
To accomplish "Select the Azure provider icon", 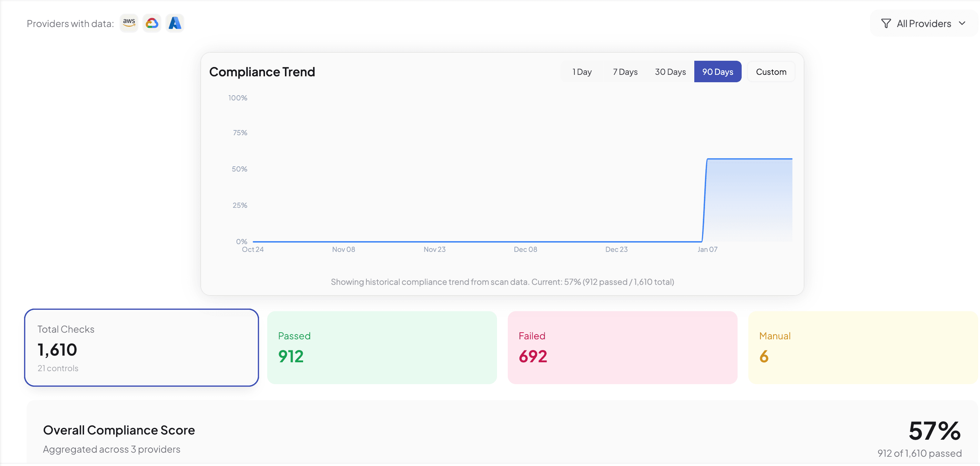I will coord(175,23).
